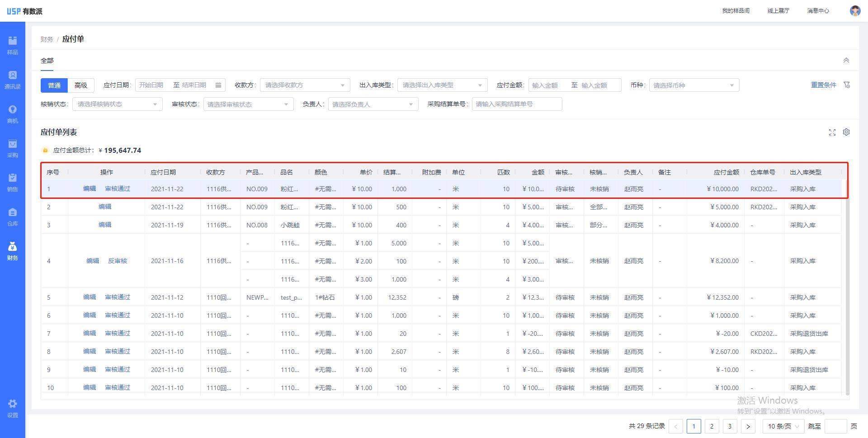Open the 样品 sidebar module
The image size is (868, 438).
click(x=13, y=45)
